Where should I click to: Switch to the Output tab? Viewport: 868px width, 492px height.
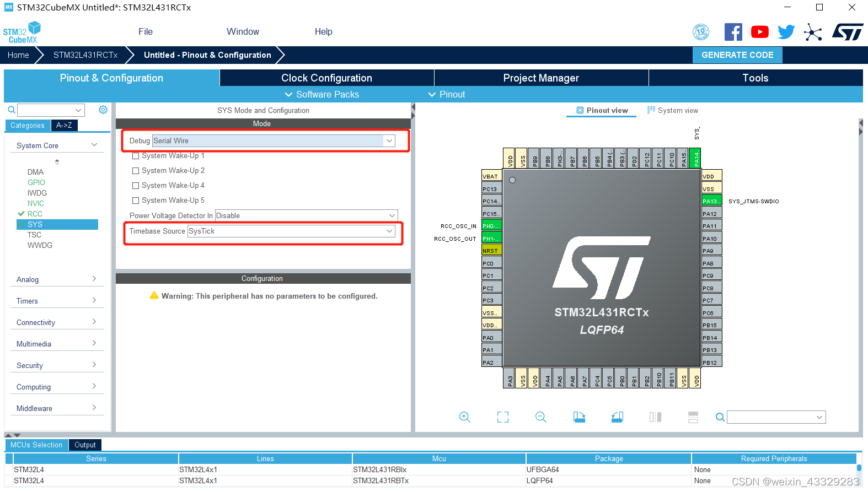click(x=85, y=445)
